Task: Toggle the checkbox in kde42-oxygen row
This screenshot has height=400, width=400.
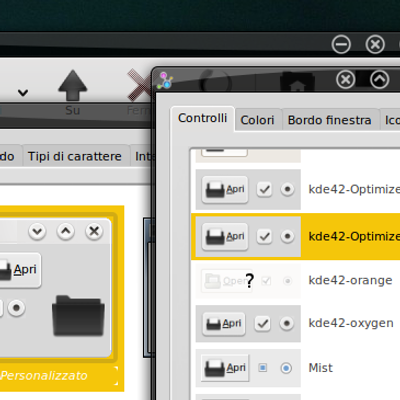Action: [x=263, y=323]
